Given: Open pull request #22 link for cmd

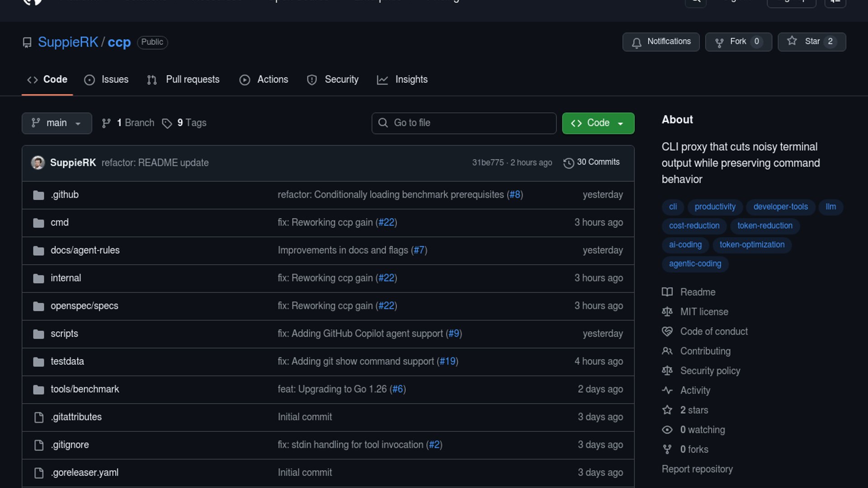Looking at the screenshot, I should coord(386,222).
